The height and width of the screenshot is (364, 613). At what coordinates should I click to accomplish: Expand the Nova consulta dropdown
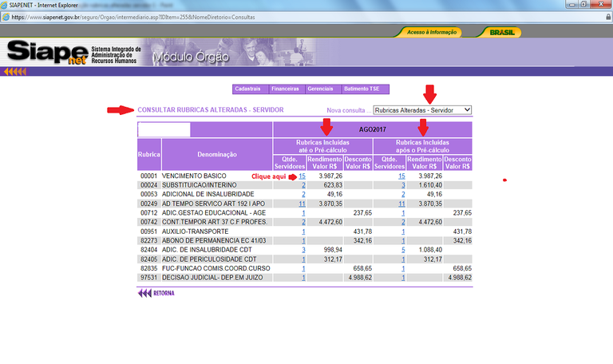[422, 110]
